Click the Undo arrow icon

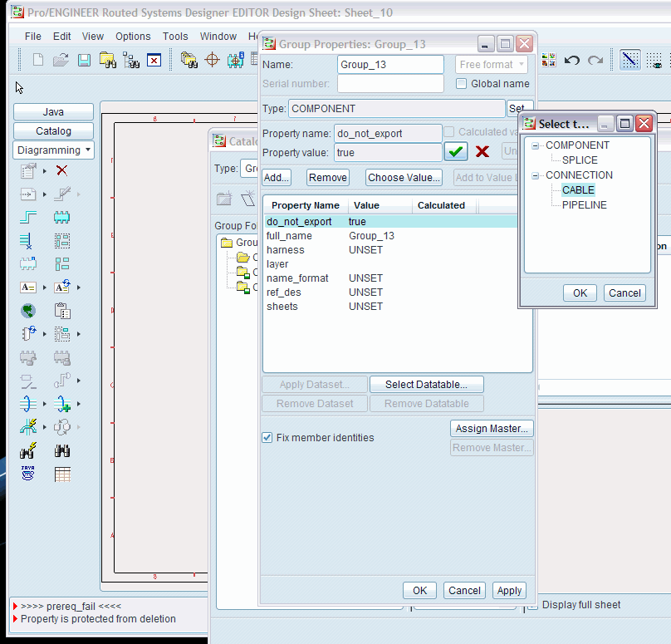pyautogui.click(x=571, y=60)
